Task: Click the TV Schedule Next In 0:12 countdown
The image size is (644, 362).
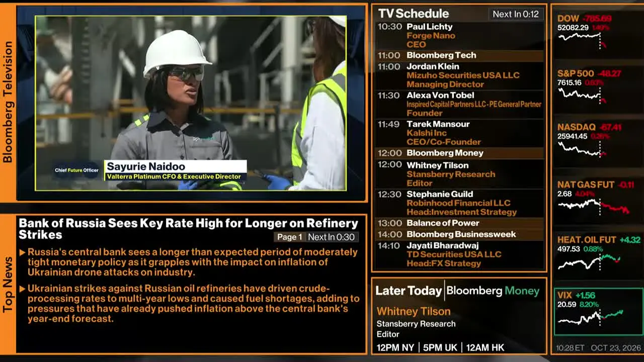Action: click(516, 14)
